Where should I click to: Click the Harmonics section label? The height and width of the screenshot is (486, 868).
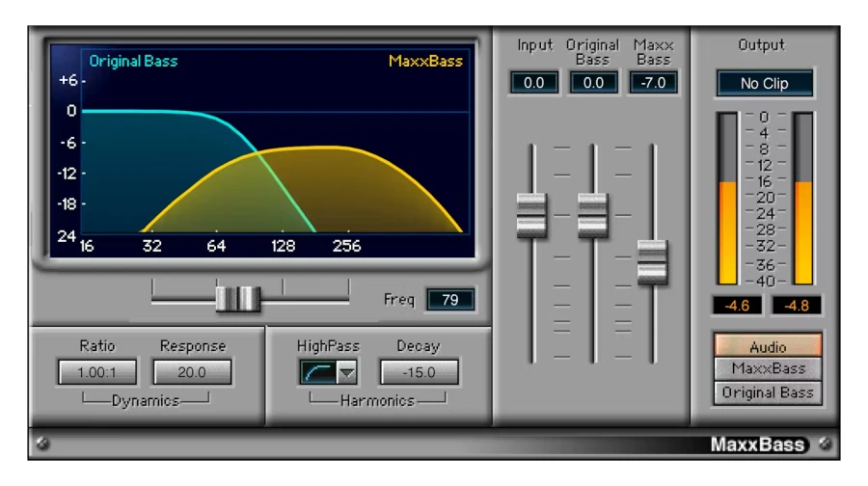coord(377,401)
